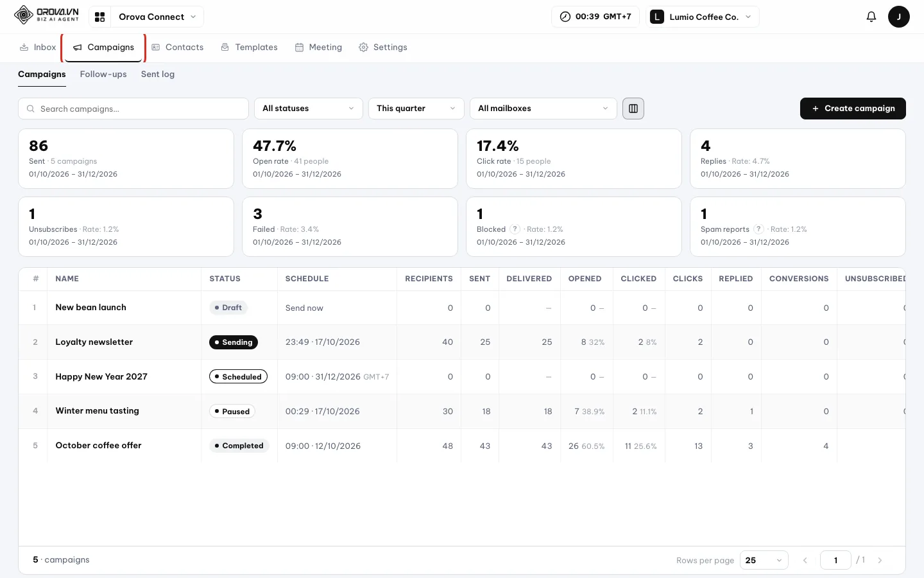Click the OPENED column header
The height and width of the screenshot is (578, 924).
[585, 279]
